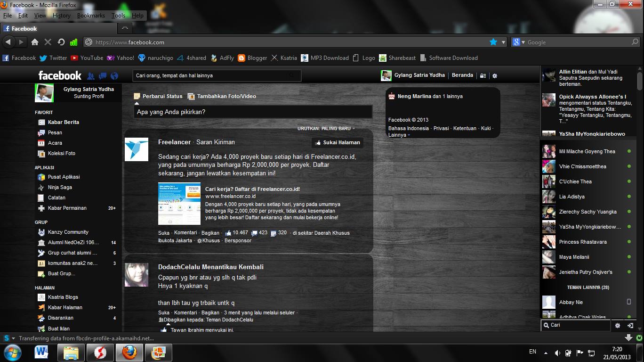
Task: Open the Firefox home page icon
Action: (x=34, y=42)
